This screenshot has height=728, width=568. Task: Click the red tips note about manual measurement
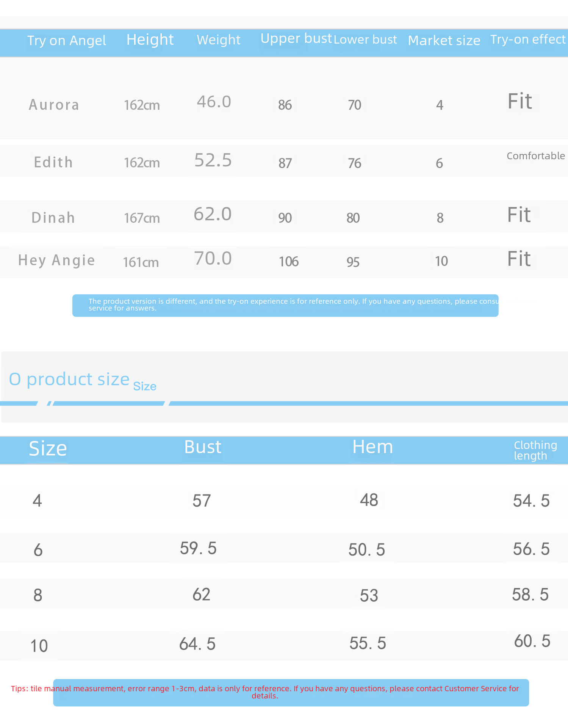tap(265, 692)
